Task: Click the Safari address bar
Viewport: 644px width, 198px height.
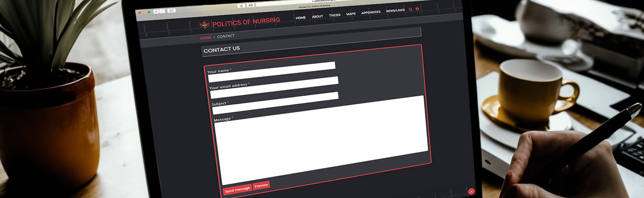Action: pos(317,2)
